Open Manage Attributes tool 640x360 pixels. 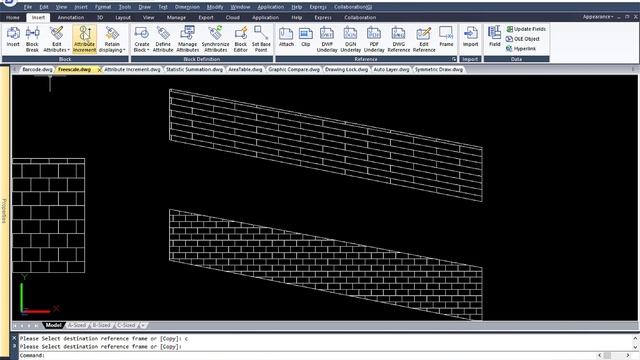click(188, 39)
